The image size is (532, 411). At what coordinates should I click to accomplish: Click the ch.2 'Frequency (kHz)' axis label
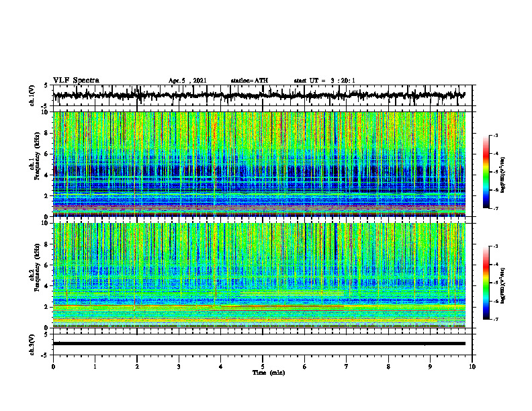click(37, 267)
